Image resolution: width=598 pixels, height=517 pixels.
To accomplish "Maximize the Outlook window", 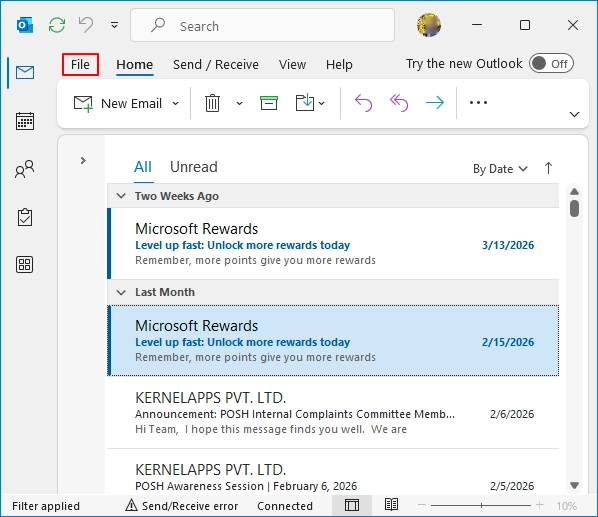I will (525, 25).
